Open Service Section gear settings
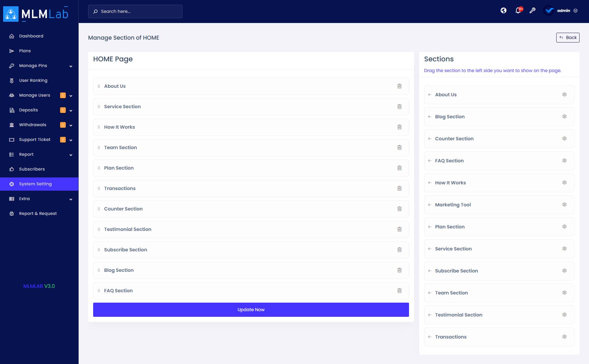 point(564,249)
